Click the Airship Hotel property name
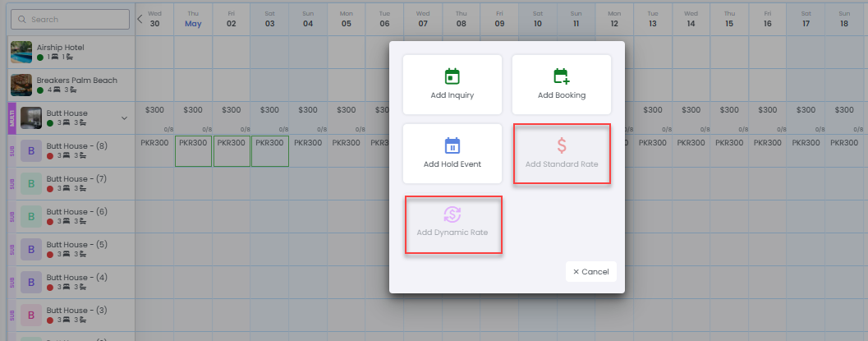This screenshot has height=341, width=868. (x=60, y=48)
